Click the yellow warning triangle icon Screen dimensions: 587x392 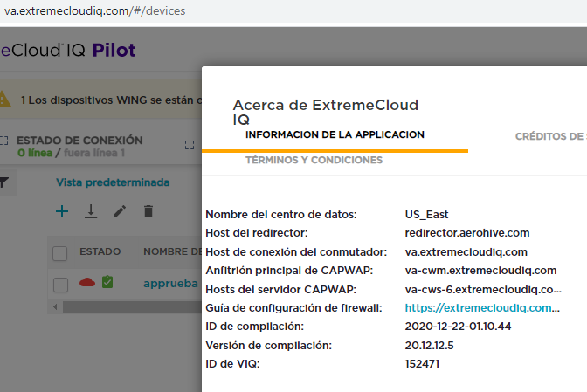(4, 100)
